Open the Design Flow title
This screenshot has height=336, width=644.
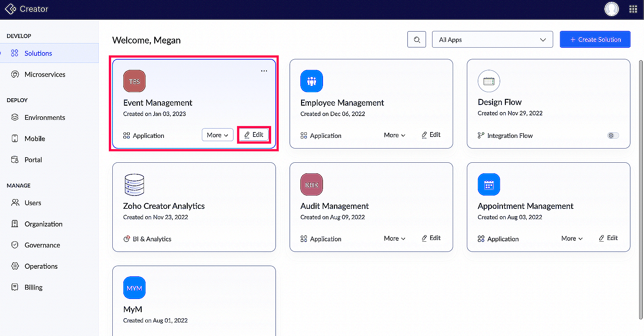[499, 102]
